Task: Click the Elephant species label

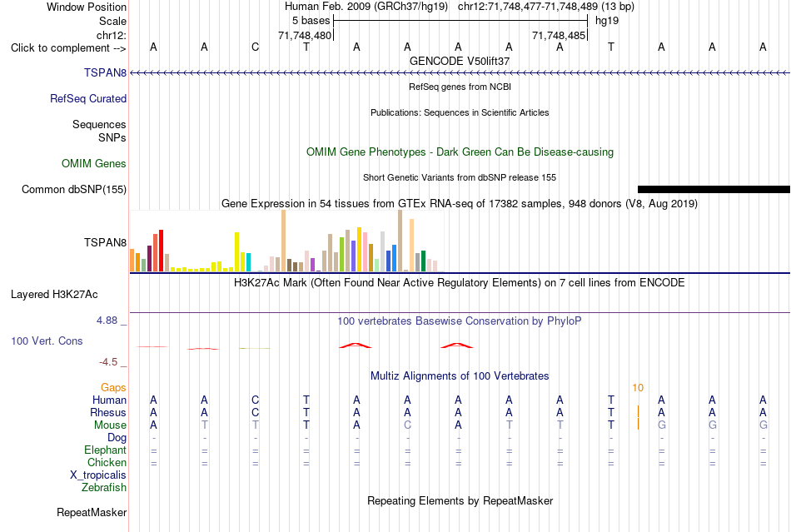Action: pos(105,450)
